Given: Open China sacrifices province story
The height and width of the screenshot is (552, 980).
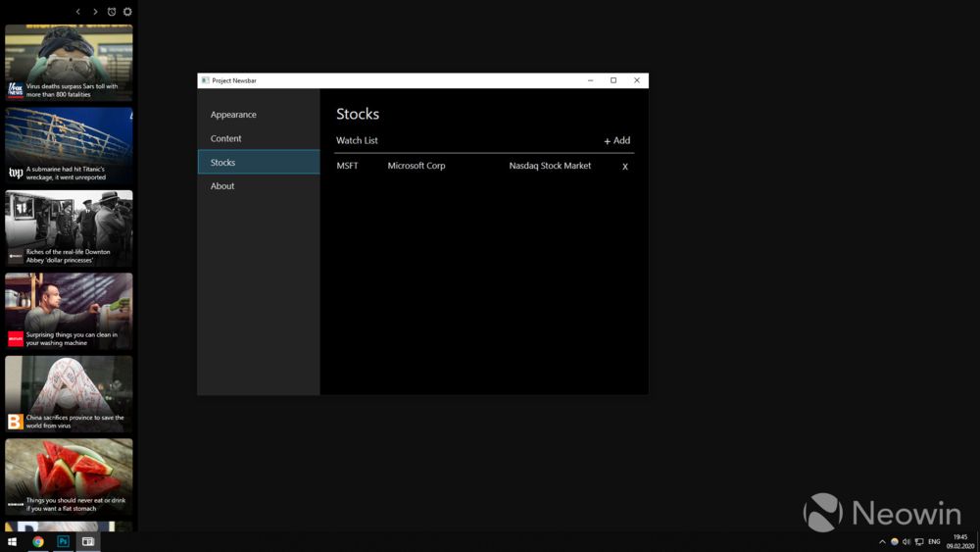Looking at the screenshot, I should pos(69,394).
